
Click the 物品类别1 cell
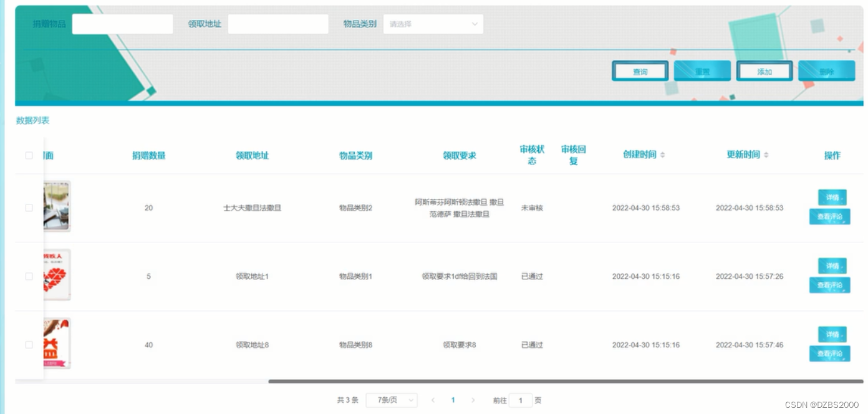tap(355, 276)
